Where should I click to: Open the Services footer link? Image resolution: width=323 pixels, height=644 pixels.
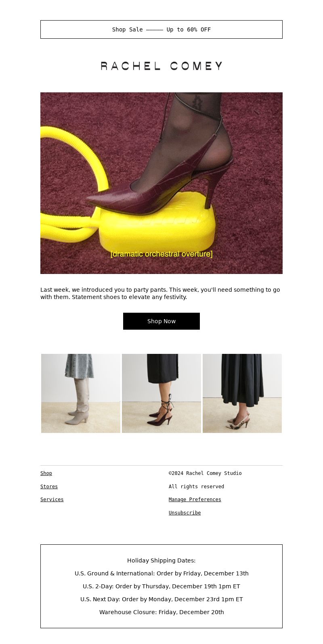[x=52, y=500]
